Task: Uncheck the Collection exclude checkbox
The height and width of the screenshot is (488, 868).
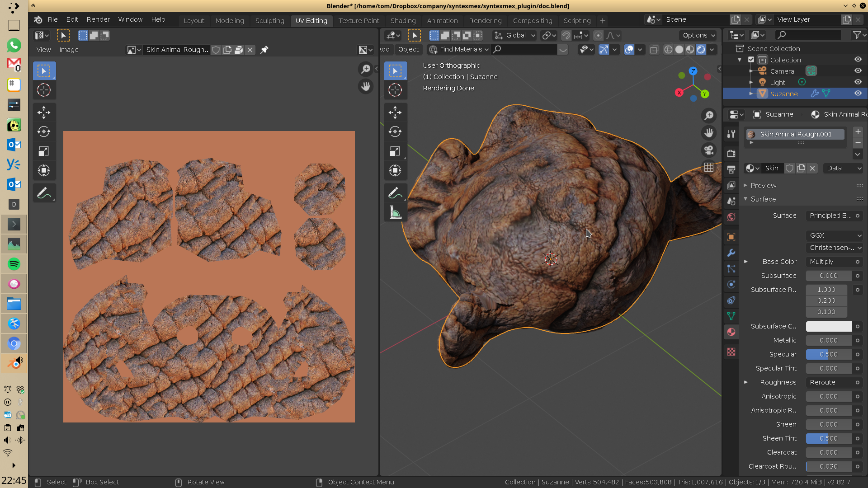Action: tap(751, 60)
